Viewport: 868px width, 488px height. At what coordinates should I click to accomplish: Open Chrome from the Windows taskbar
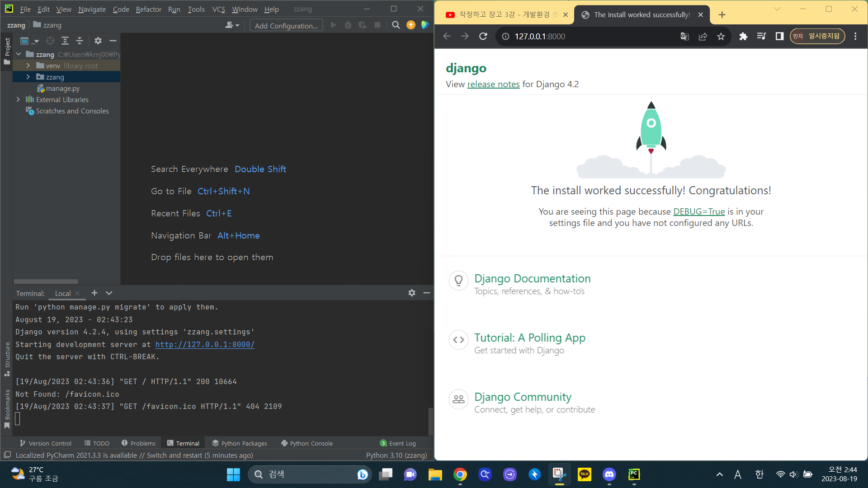point(460,474)
